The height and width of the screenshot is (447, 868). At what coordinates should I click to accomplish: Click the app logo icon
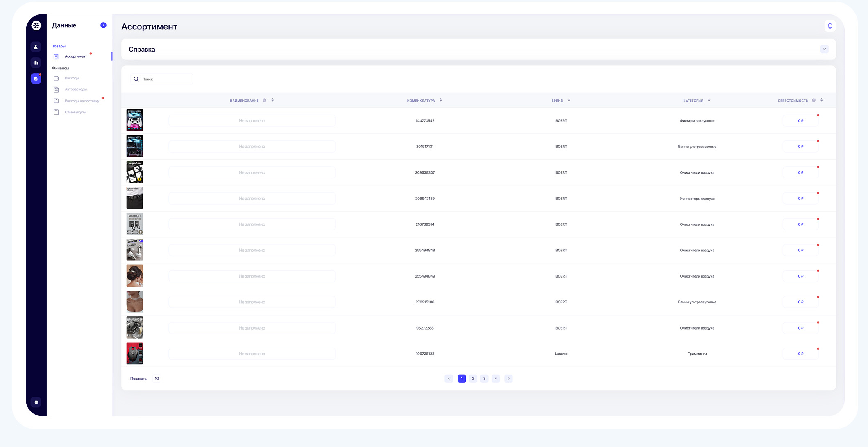tap(36, 25)
